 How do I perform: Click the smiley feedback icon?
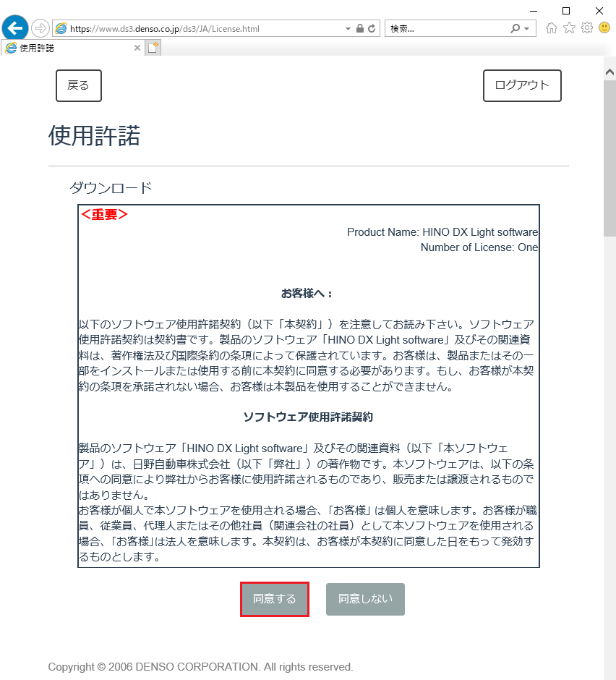[604, 28]
